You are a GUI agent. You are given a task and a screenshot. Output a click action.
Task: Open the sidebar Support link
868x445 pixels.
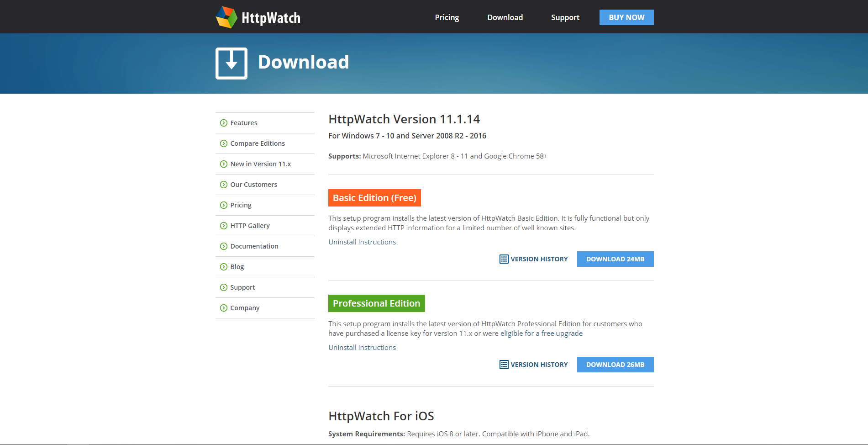pos(242,287)
